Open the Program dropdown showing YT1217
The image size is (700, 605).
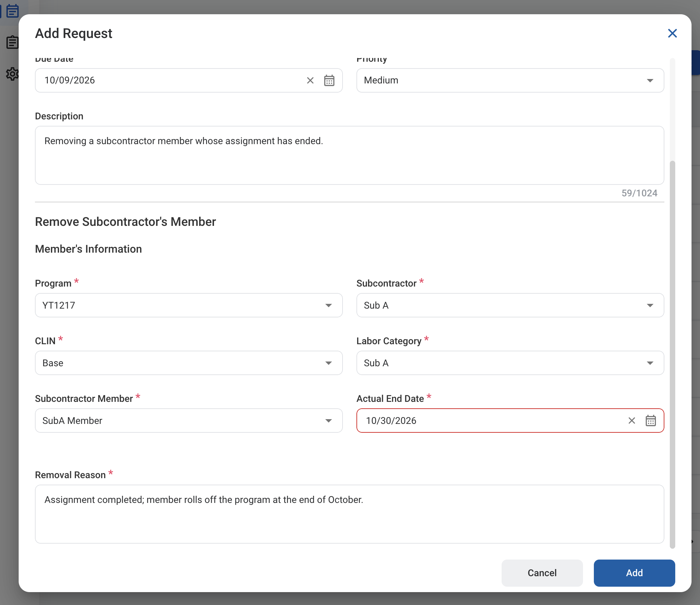pos(189,305)
